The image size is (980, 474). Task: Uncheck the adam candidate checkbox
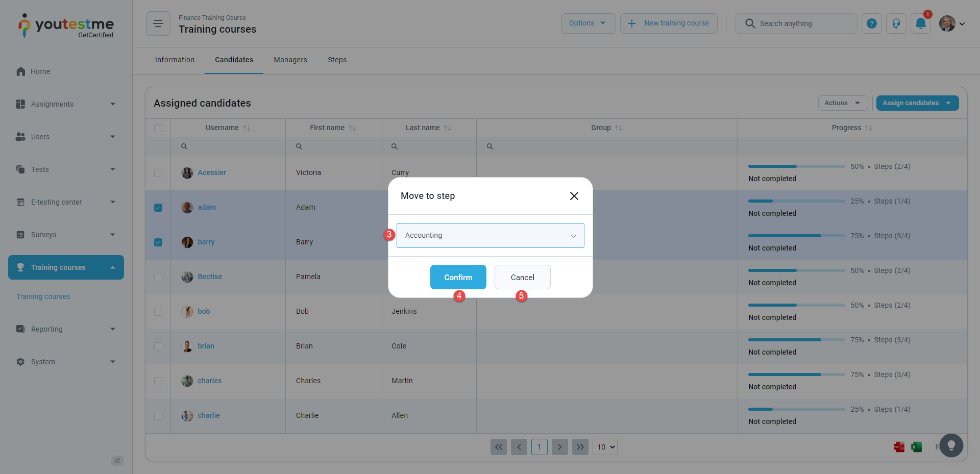158,208
